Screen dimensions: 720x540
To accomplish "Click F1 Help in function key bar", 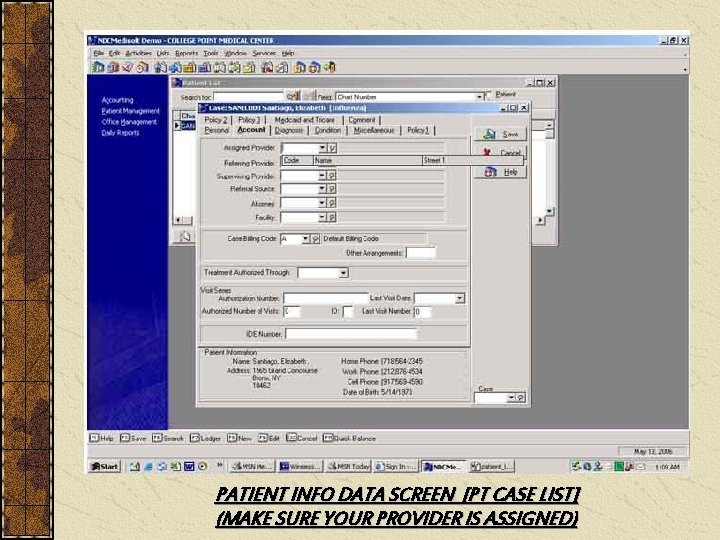I will pyautogui.click(x=101, y=438).
